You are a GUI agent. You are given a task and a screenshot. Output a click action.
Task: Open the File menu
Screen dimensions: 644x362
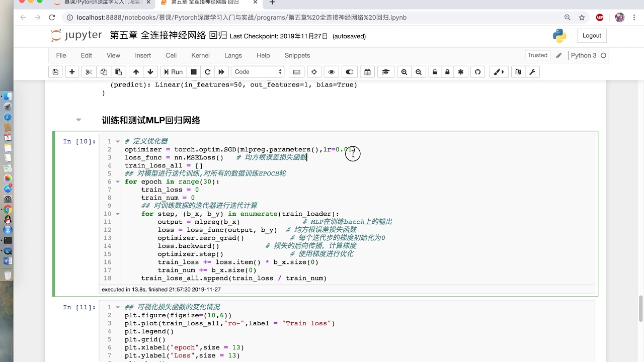tap(61, 55)
